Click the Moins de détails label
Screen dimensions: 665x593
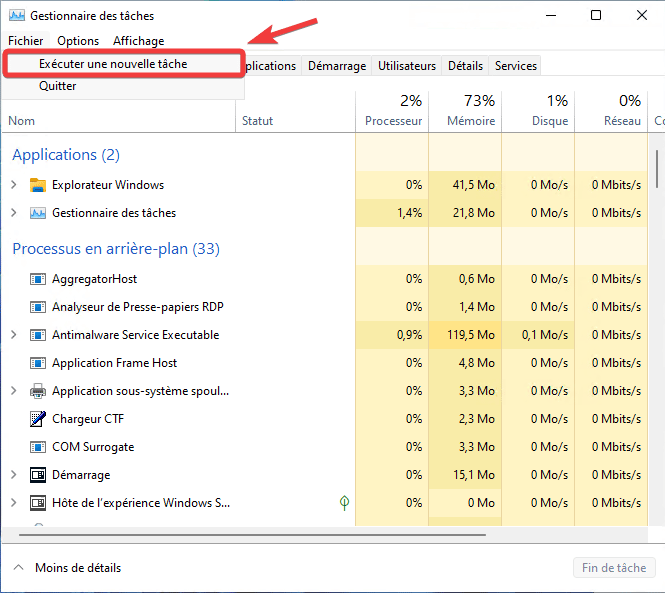(78, 568)
